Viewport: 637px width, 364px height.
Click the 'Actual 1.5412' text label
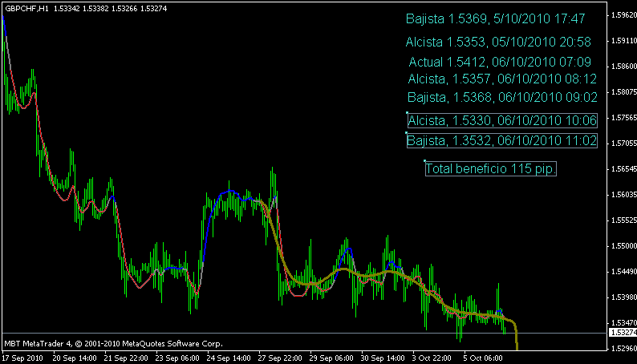tap(500, 61)
